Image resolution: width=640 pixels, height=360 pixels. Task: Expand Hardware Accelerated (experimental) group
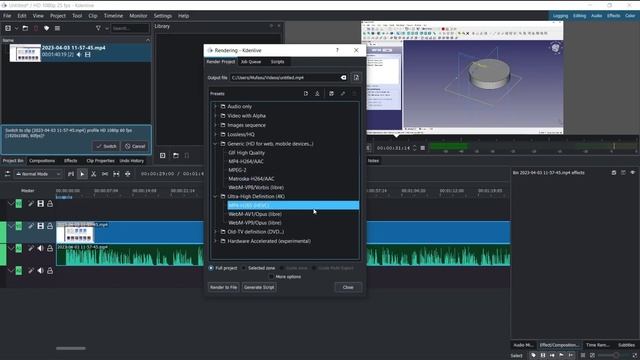pyautogui.click(x=216, y=241)
